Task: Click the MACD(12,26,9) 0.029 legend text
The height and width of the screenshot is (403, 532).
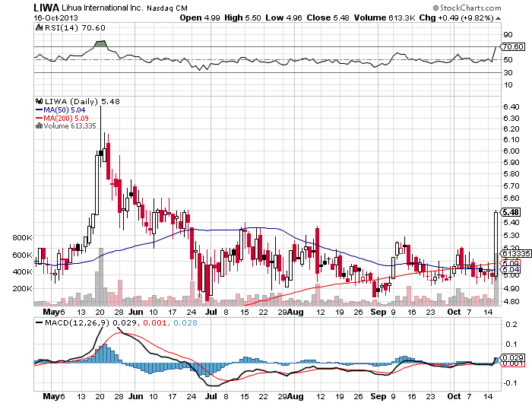Action: pyautogui.click(x=91, y=322)
